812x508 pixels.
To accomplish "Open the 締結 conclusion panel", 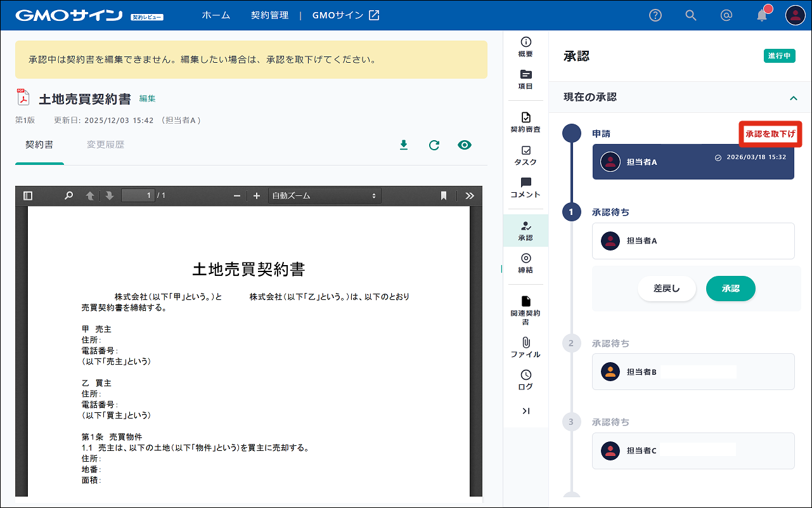I will (x=525, y=263).
